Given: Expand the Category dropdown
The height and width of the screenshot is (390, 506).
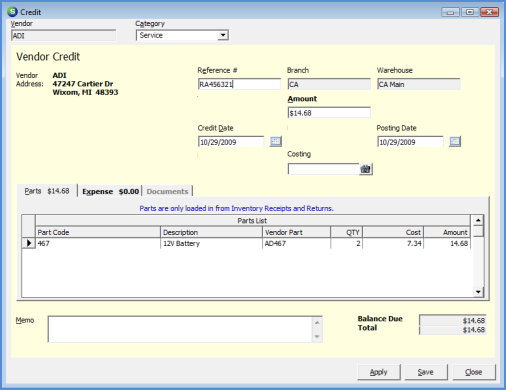Looking at the screenshot, I should (x=223, y=35).
